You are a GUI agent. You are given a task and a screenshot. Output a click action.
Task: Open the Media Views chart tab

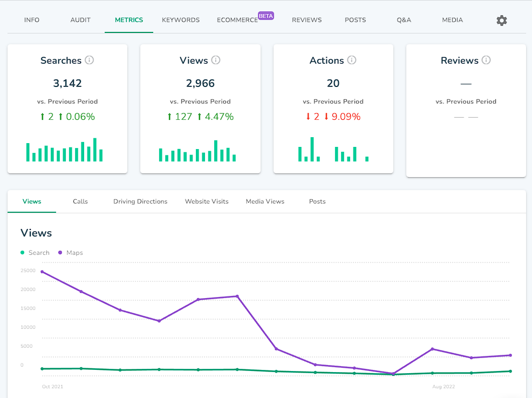click(265, 201)
